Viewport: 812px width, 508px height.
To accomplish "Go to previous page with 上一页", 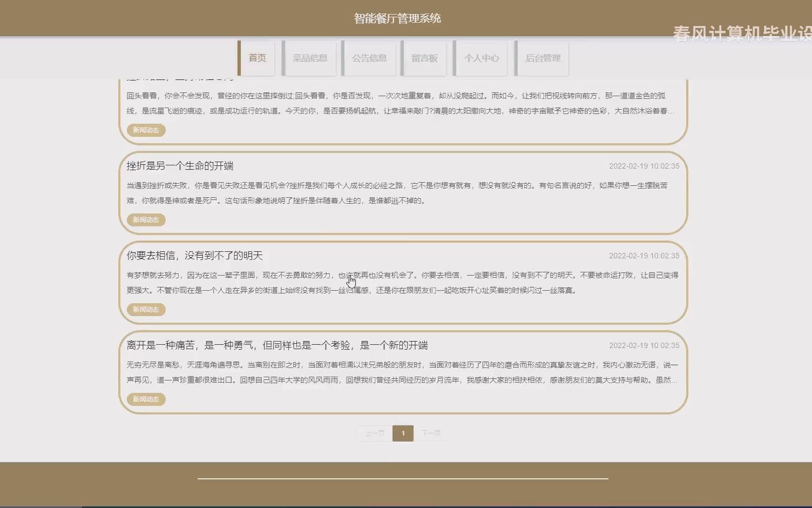I will (x=375, y=433).
